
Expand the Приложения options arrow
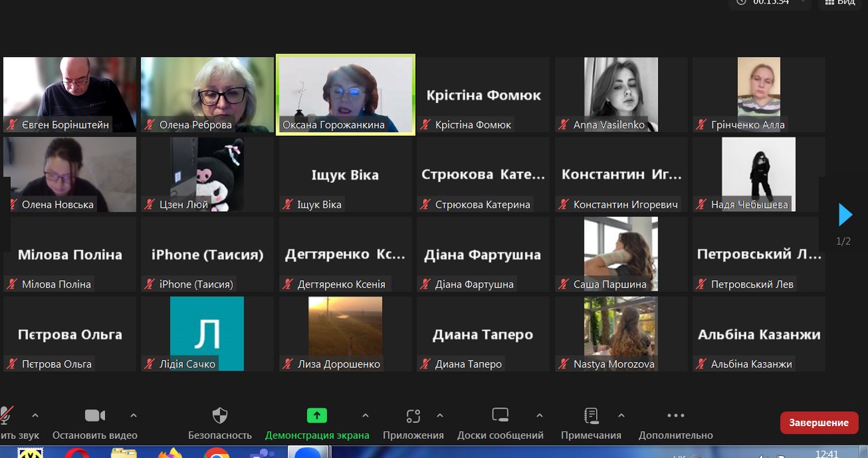click(x=439, y=415)
